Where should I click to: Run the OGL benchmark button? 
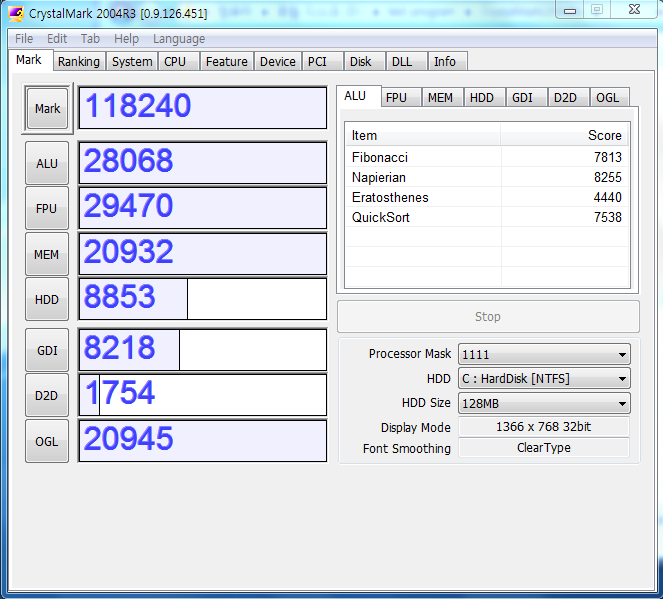47,441
